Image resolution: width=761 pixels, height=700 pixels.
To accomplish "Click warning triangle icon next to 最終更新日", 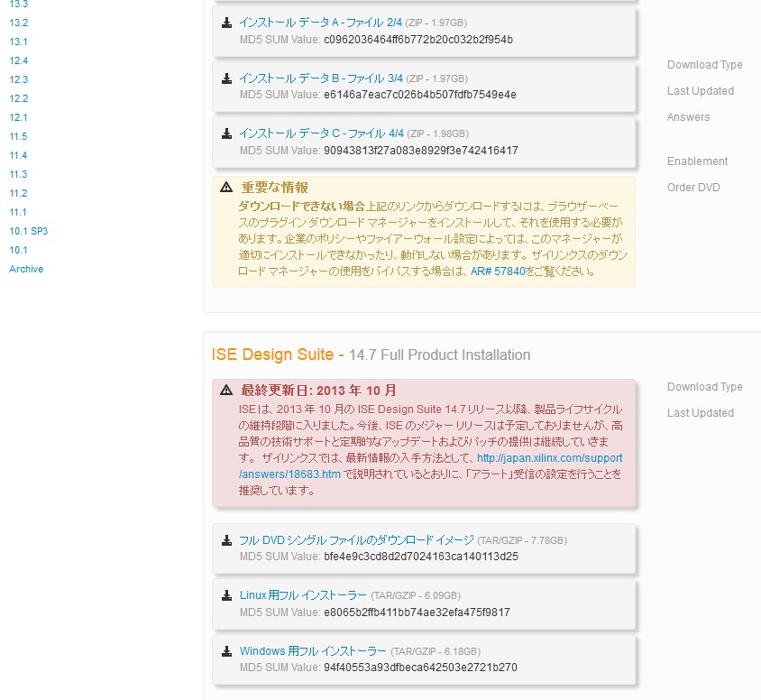I will tap(226, 391).
